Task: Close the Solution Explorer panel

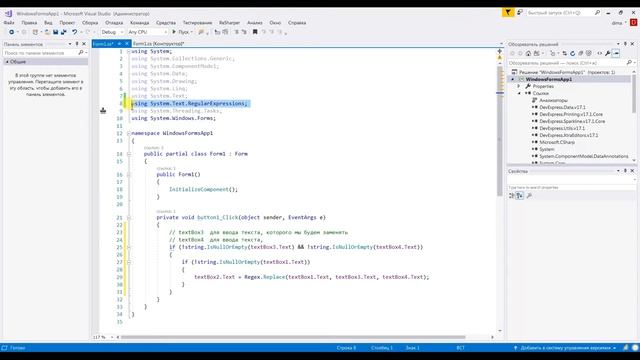Action: pyautogui.click(x=633, y=44)
